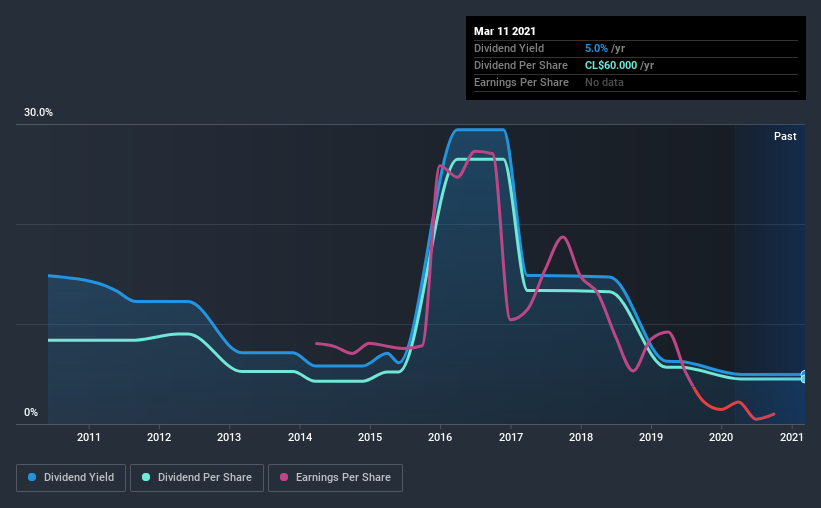Click the blue Dividend Yield legend dot
Image resolution: width=821 pixels, height=508 pixels.
(32, 477)
